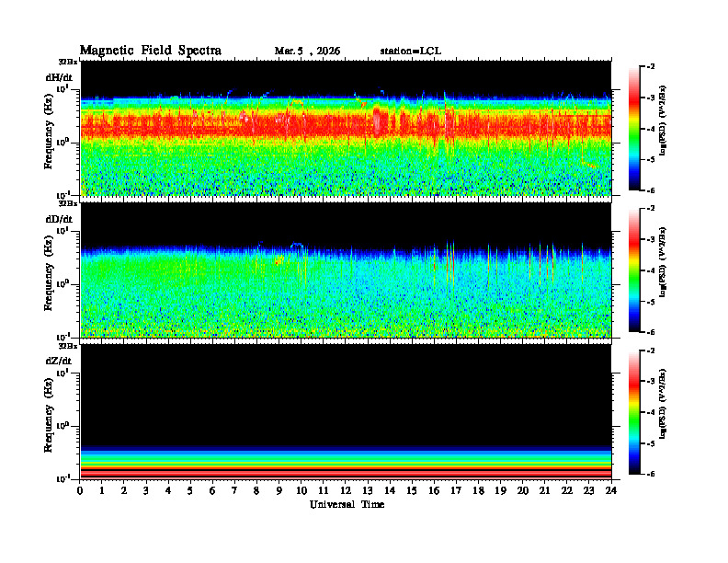Click the color bar beside the dD/dt panel
Viewport: 728px width, 563px height.
(634, 270)
